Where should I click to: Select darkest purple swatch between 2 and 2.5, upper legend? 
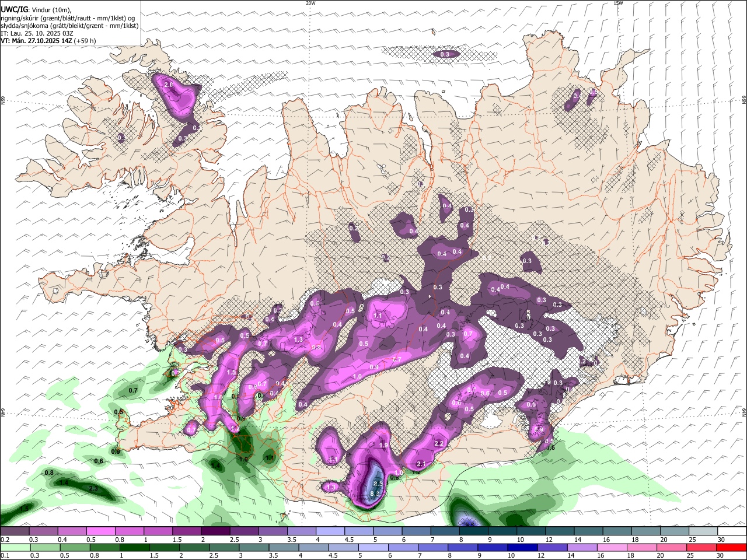(215, 531)
